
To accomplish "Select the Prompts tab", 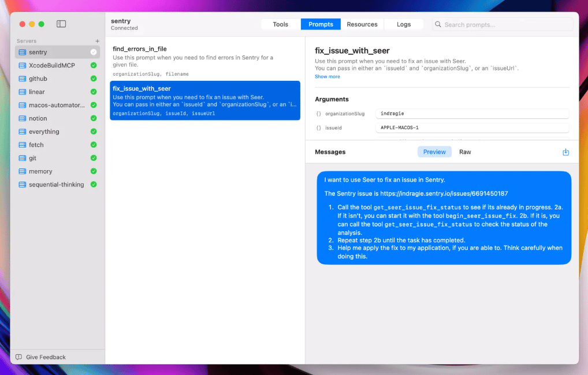I will click(321, 24).
